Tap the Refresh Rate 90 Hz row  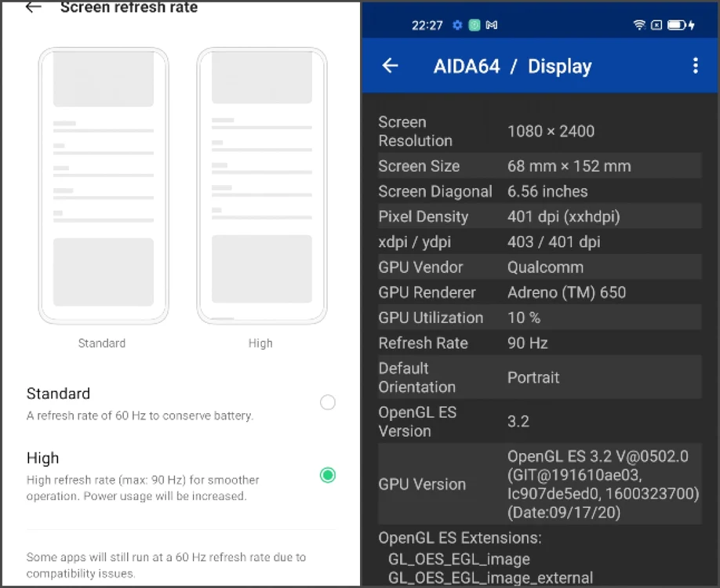tap(540, 343)
